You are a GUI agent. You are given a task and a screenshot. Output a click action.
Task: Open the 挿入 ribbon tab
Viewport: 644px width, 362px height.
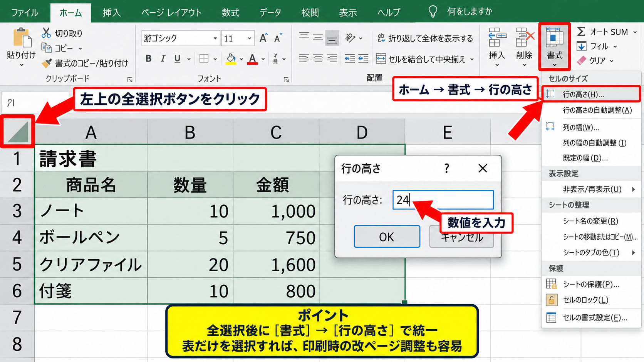click(x=112, y=12)
